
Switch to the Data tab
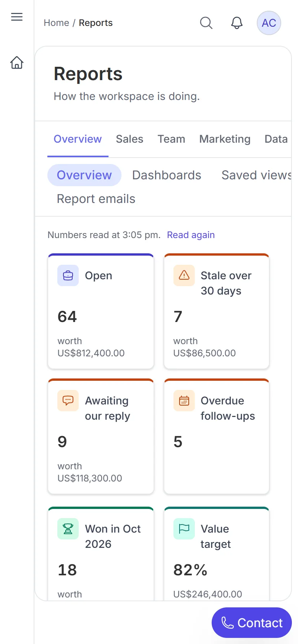(276, 139)
